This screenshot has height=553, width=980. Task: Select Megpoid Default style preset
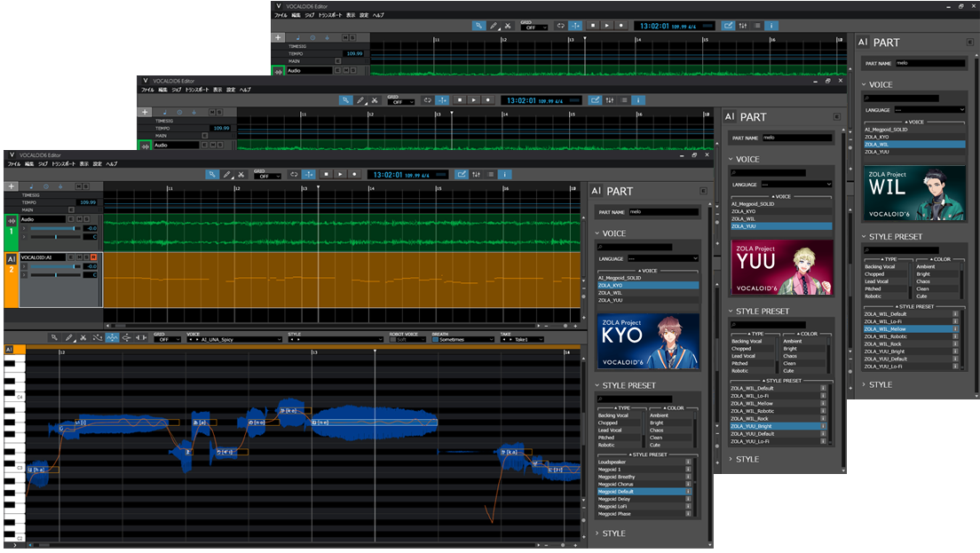(644, 492)
